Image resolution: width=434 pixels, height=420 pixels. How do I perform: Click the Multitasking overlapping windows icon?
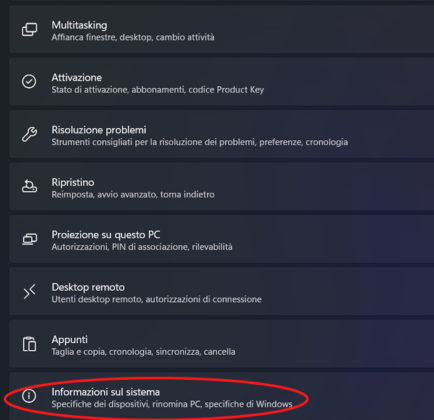tap(29, 30)
